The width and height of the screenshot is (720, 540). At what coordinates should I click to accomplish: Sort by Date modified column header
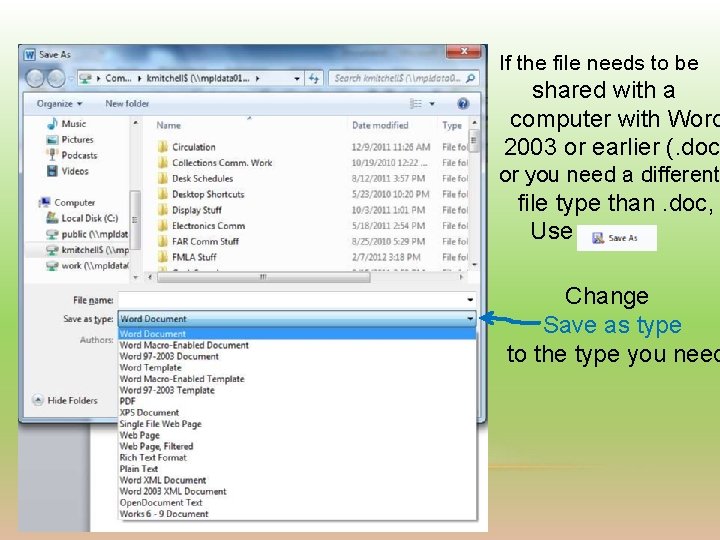point(380,125)
